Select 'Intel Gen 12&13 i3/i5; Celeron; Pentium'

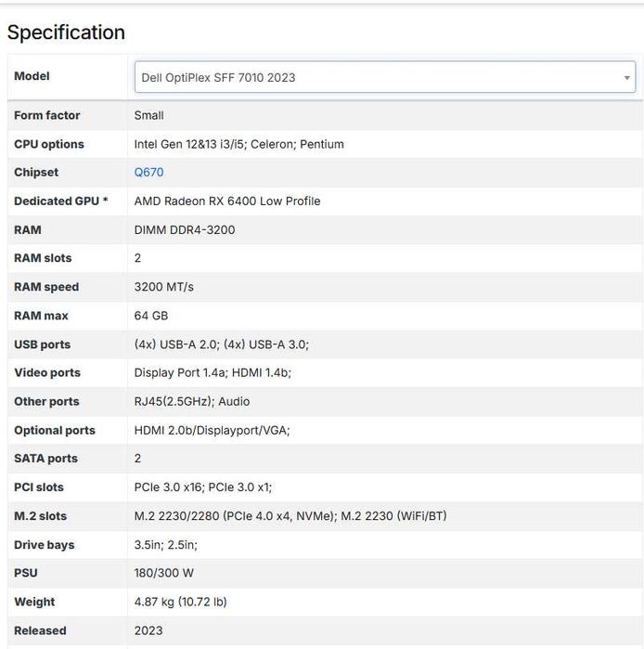pyautogui.click(x=239, y=144)
